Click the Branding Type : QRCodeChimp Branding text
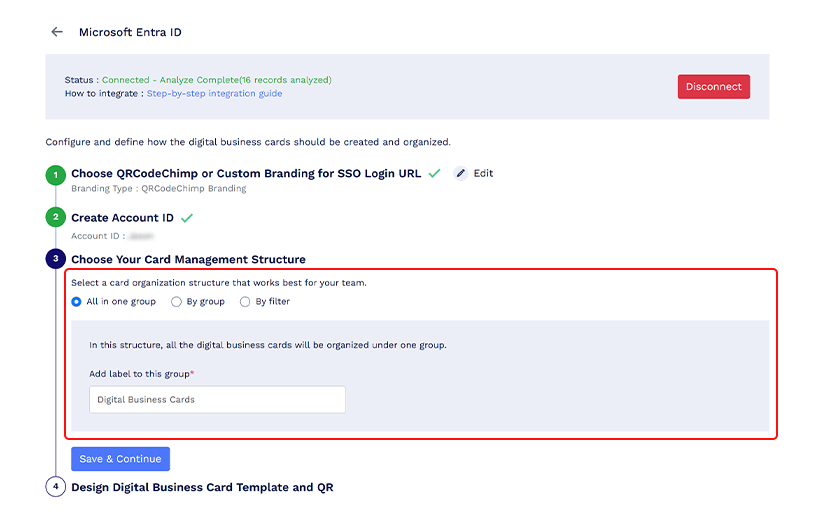 [x=158, y=189]
